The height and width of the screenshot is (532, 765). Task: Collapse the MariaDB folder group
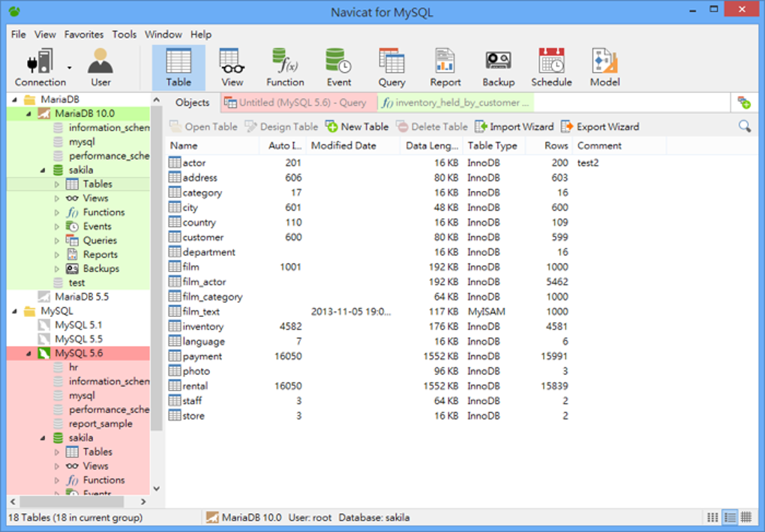[x=15, y=100]
